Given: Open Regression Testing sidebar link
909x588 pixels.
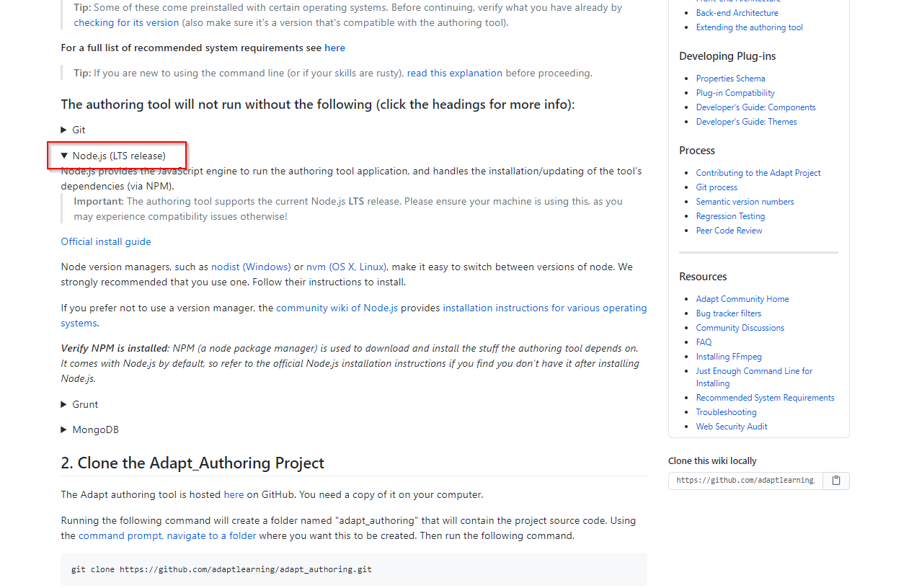Looking at the screenshot, I should pyautogui.click(x=730, y=216).
